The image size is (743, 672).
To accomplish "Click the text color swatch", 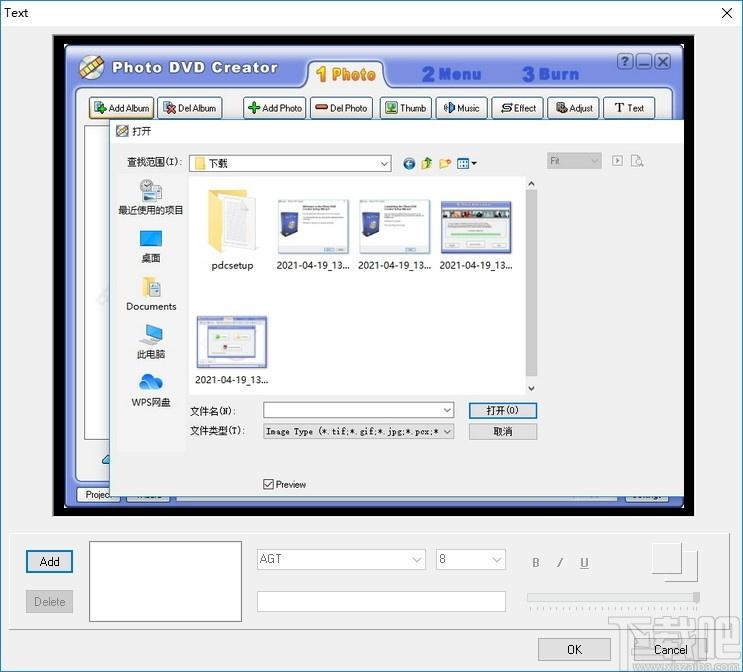I will coord(667,558).
